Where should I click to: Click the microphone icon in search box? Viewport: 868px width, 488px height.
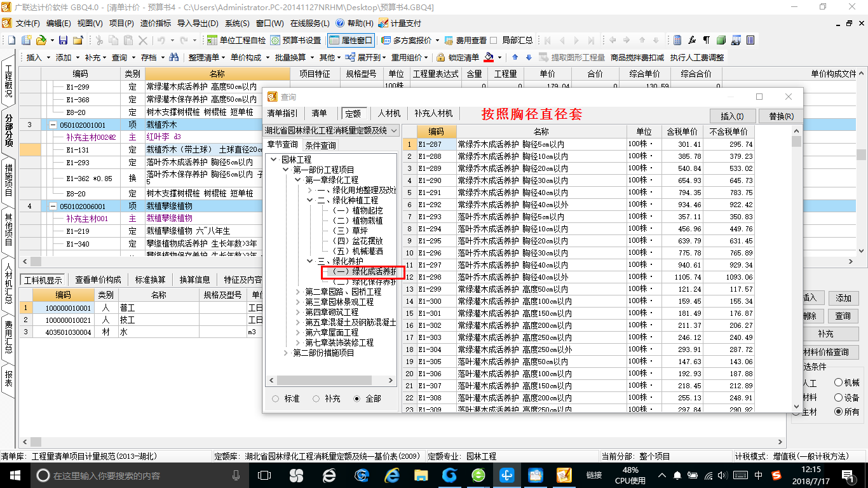click(x=236, y=475)
